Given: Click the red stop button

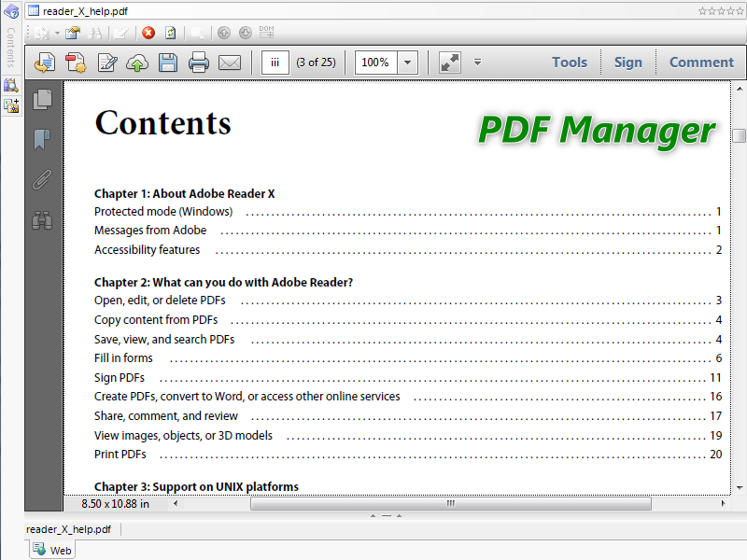Looking at the screenshot, I should tap(148, 33).
